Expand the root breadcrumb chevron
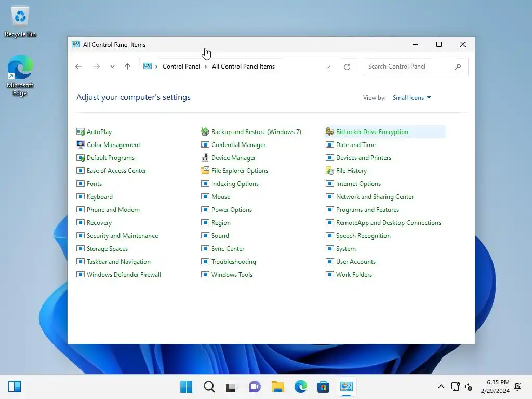 [156, 66]
